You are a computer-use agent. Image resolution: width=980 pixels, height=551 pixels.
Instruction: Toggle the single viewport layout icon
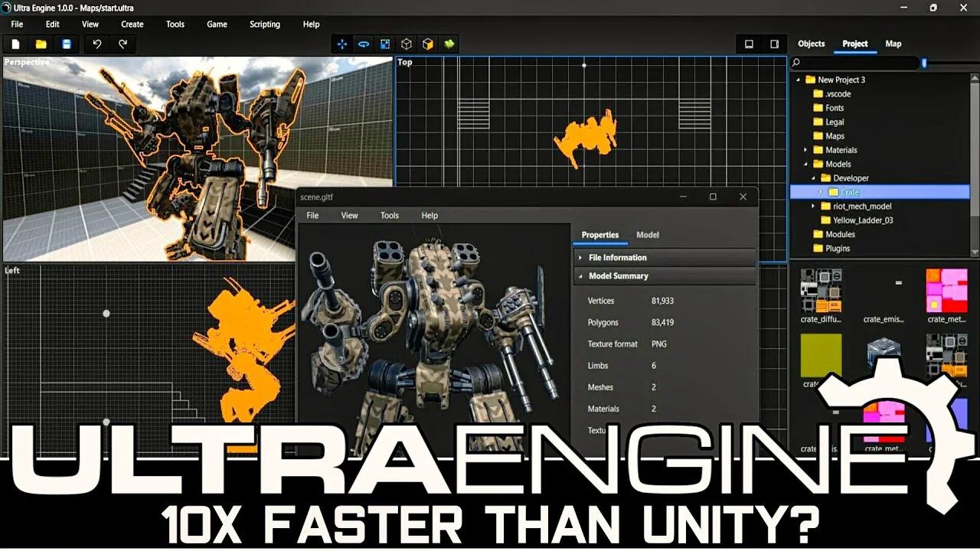[x=749, y=44]
